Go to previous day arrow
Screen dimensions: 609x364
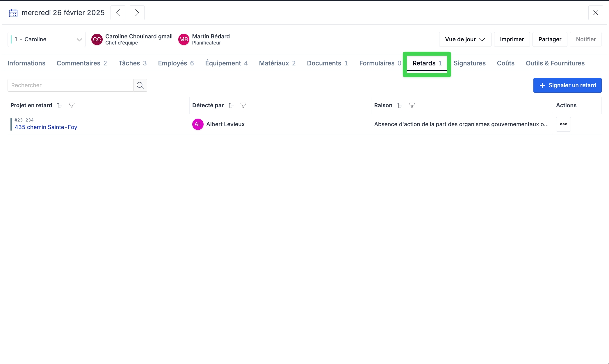click(x=118, y=13)
